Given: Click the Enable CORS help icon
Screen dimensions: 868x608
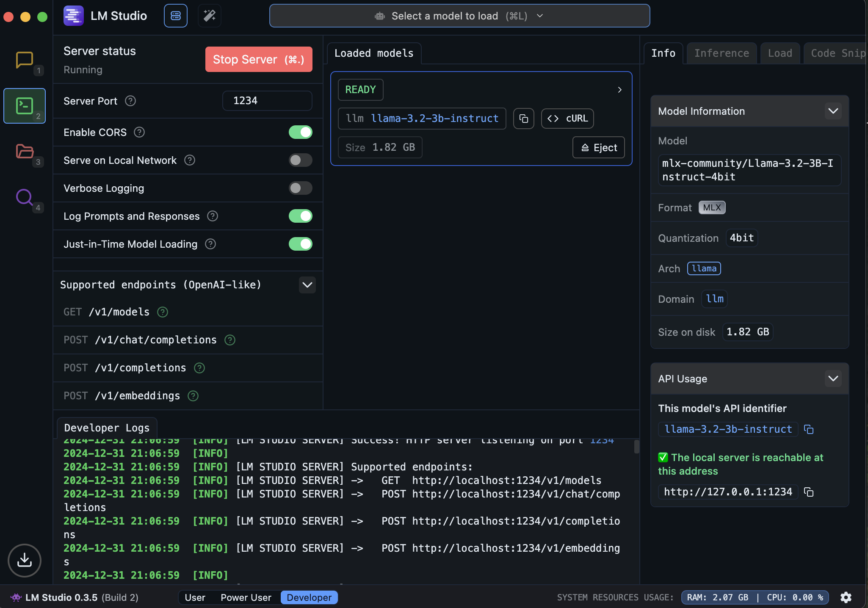Looking at the screenshot, I should click(139, 132).
